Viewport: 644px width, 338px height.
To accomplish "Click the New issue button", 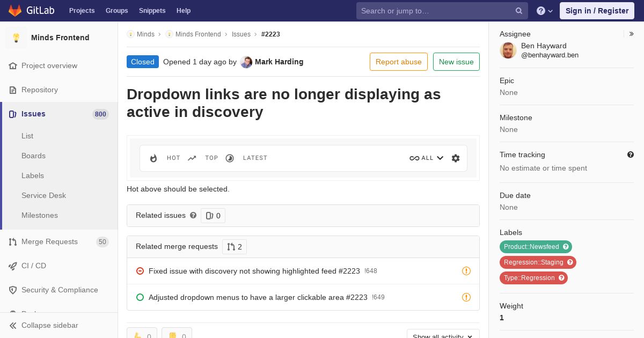I will pos(456,62).
